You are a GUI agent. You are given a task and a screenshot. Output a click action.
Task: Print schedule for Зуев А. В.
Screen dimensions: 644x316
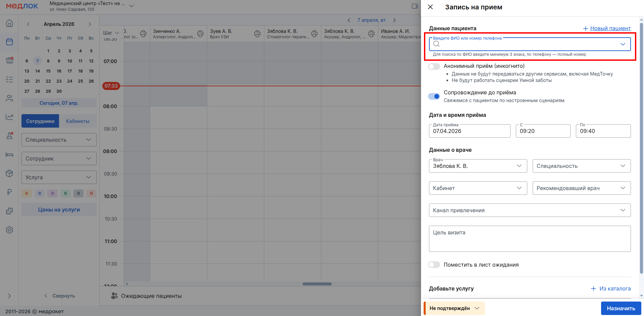click(x=257, y=34)
